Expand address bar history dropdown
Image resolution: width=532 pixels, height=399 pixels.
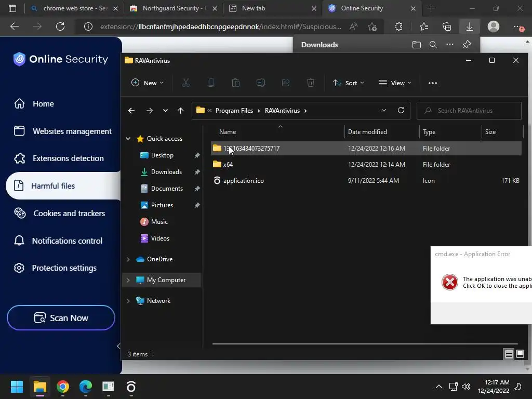[x=384, y=110]
